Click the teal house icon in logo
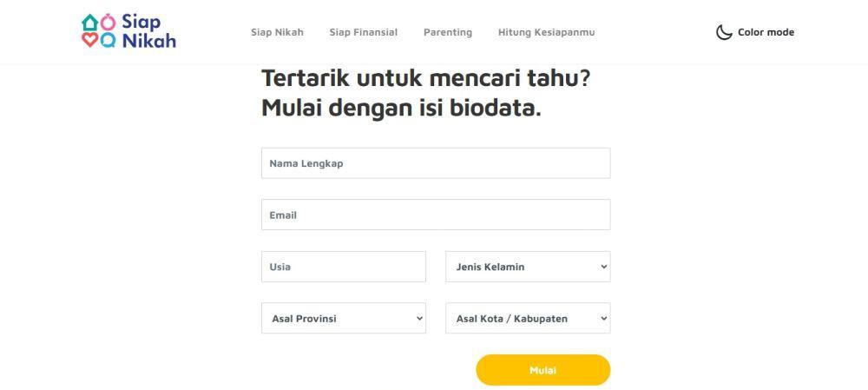Image resolution: width=868 pixels, height=390 pixels. coord(89,23)
